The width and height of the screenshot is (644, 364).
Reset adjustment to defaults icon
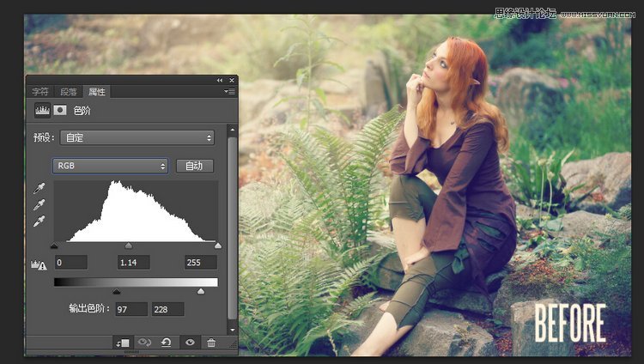point(167,343)
